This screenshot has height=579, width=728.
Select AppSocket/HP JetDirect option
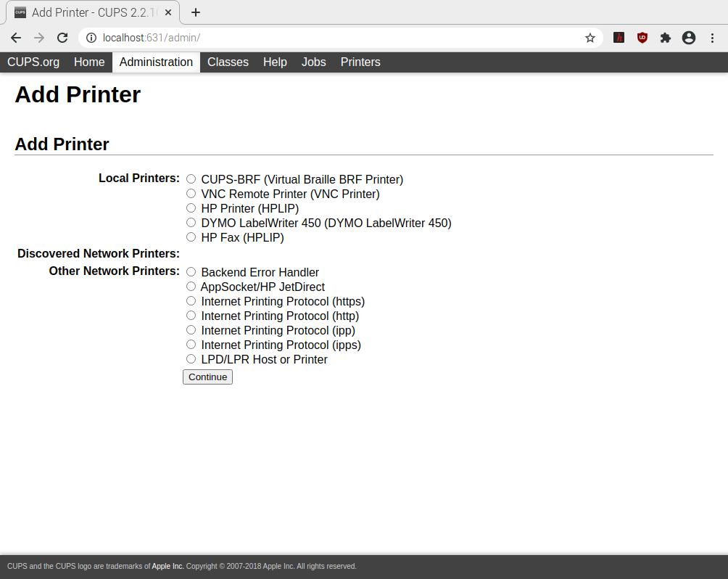tap(191, 287)
